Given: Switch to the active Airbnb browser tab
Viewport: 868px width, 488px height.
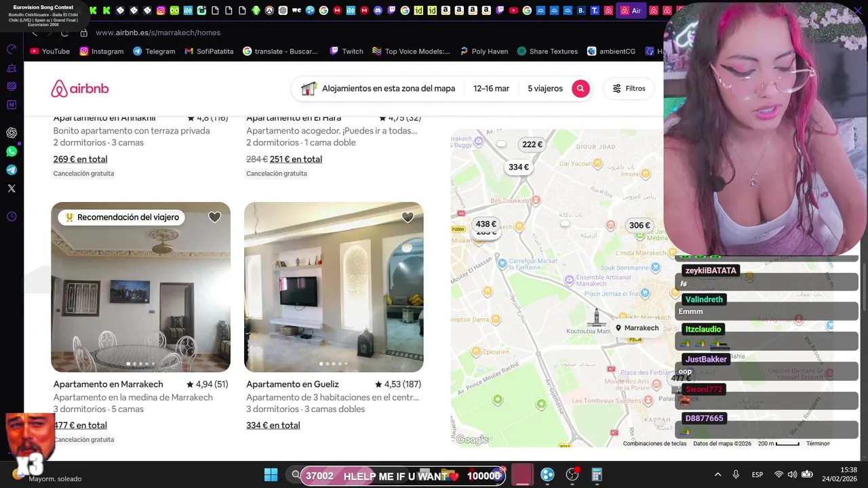Looking at the screenshot, I should (631, 11).
